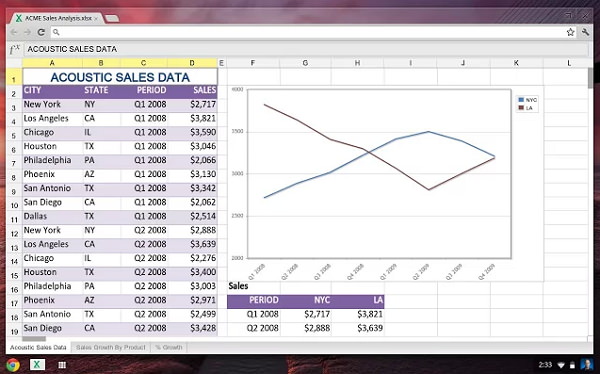Click the CITY header cell
The width and height of the screenshot is (600, 374).
tap(53, 91)
